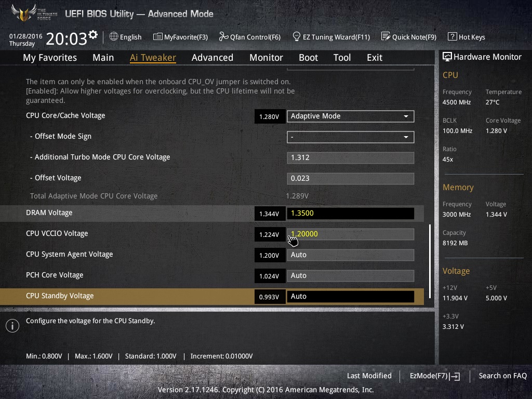The height and width of the screenshot is (399, 532).
Task: Click the PCH Core Voltage Auto field
Action: coord(351,276)
